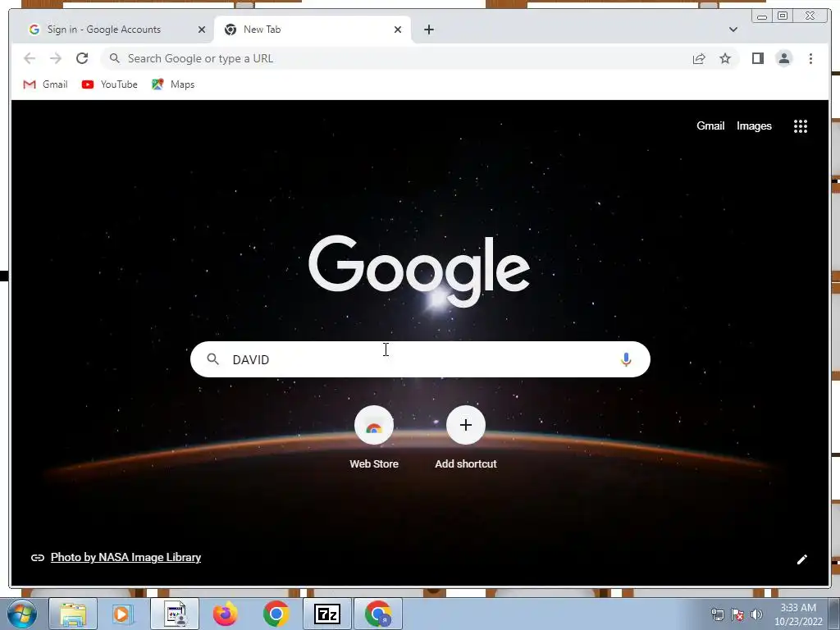Click the Action Center flag icon

[x=737, y=614]
